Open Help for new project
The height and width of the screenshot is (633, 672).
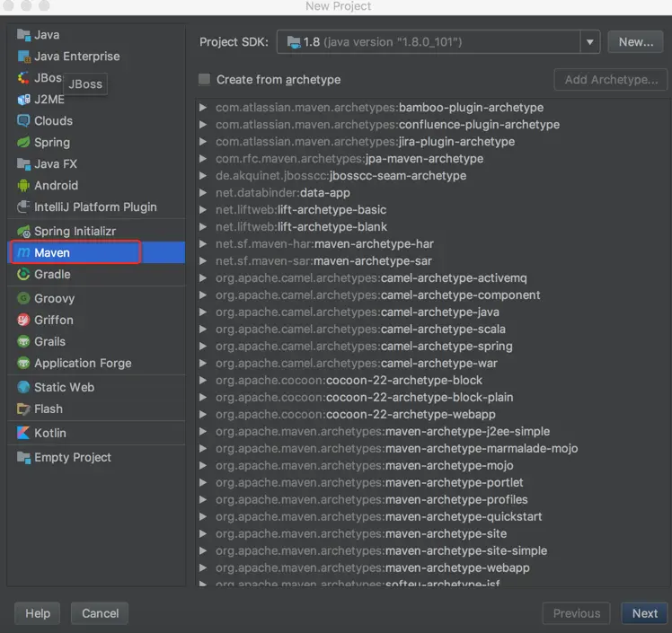click(38, 613)
